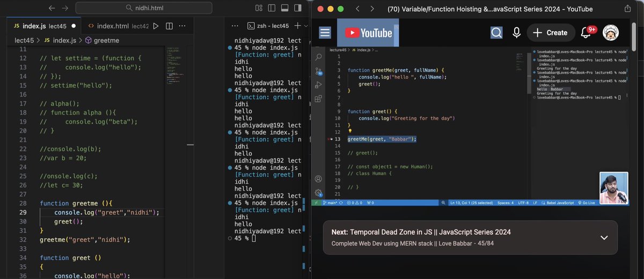644x279 pixels.
Task: Toggle VS Code primary side bar
Action: 272,8
